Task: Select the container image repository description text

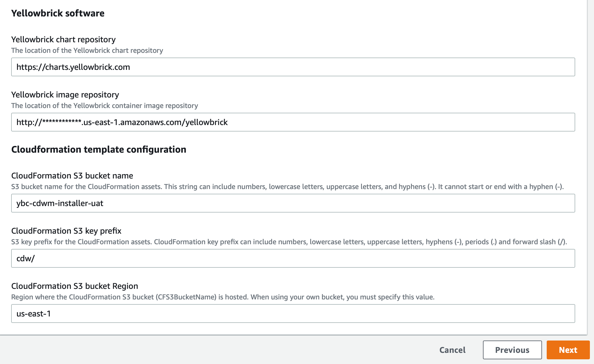Action: 105,106
